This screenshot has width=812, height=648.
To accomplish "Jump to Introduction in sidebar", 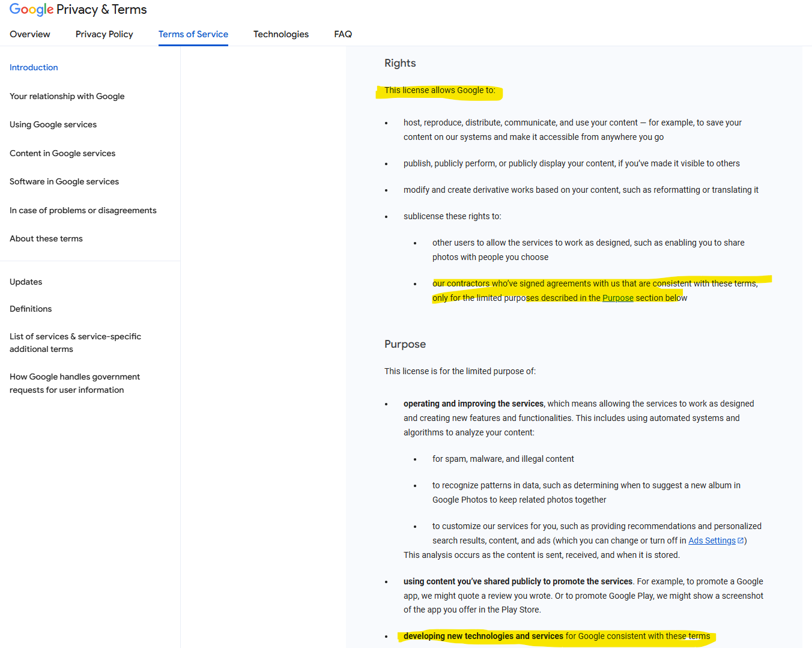I will pos(34,67).
